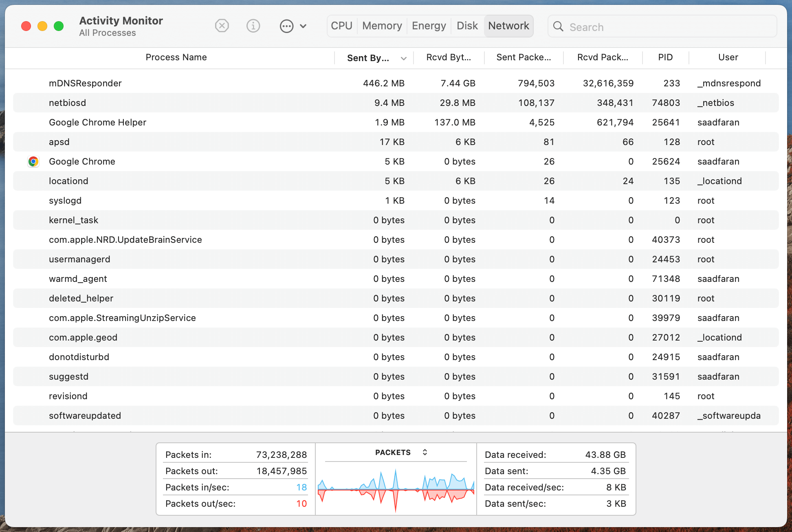Click the 446.2 MB sent bytes value
Image resolution: width=792 pixels, height=532 pixels.
384,83
